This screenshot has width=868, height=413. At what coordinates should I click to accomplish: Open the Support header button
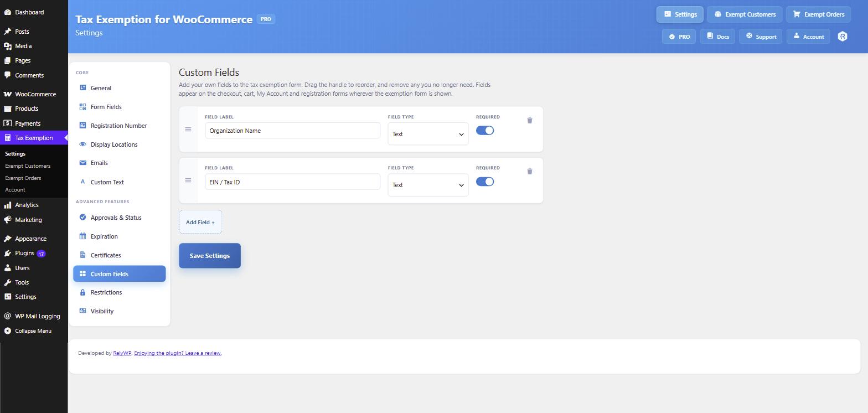click(x=761, y=37)
